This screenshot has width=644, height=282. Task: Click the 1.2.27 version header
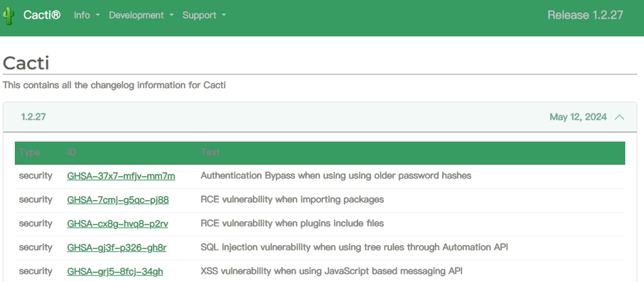tap(34, 117)
